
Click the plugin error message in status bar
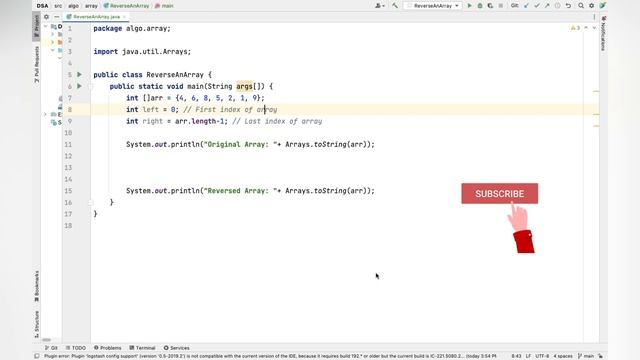270,356
